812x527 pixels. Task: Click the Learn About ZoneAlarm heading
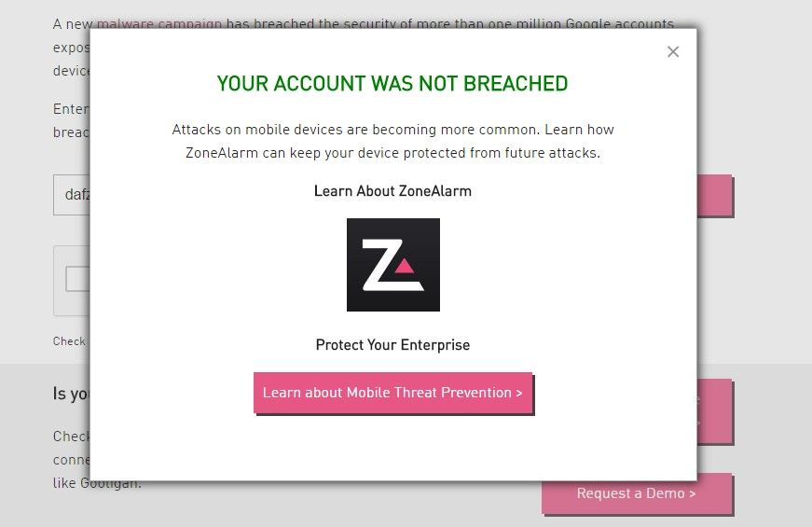click(x=392, y=191)
